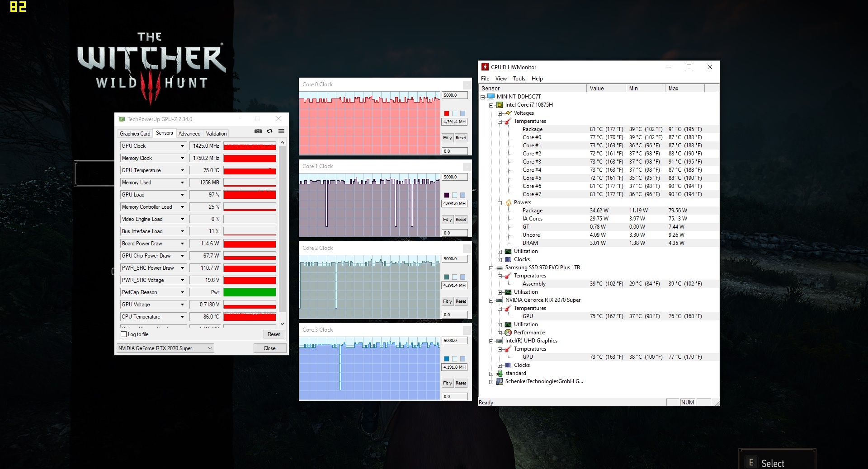The height and width of the screenshot is (469, 868).
Task: Click the battery icon beside 'standard'
Action: [x=500, y=373]
